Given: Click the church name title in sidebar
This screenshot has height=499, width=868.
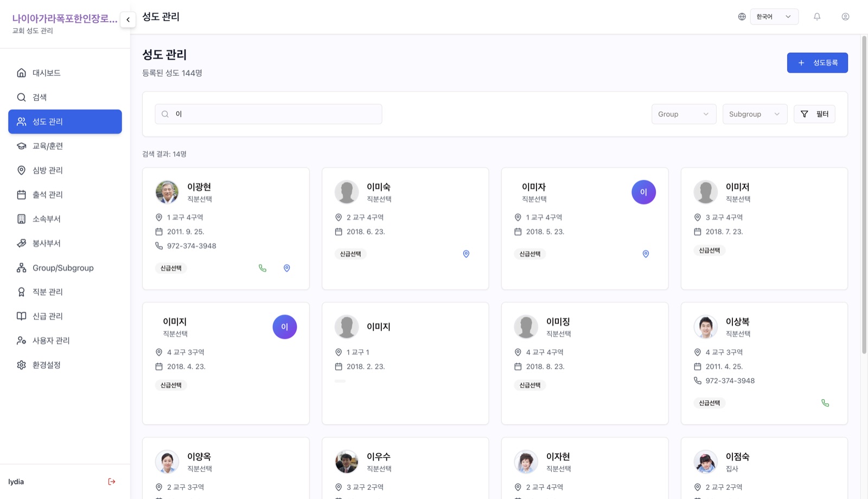Looking at the screenshot, I should click(65, 18).
